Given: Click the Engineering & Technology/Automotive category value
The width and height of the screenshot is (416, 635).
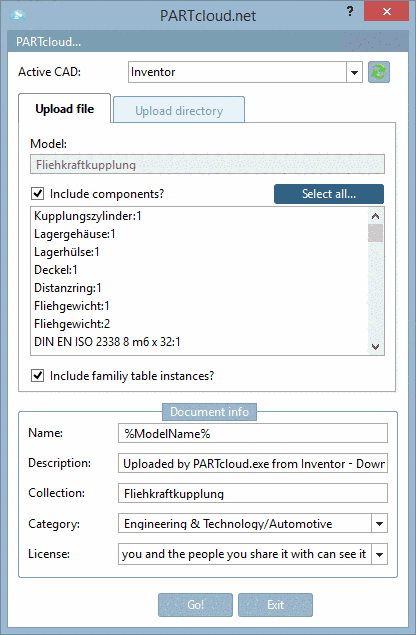Looking at the screenshot, I should tap(228, 524).
